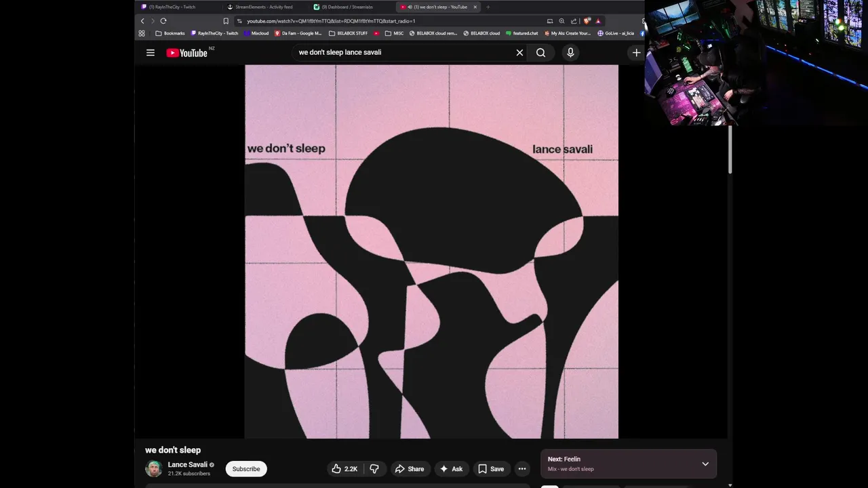Open the featured.chat bookmark

point(521,33)
